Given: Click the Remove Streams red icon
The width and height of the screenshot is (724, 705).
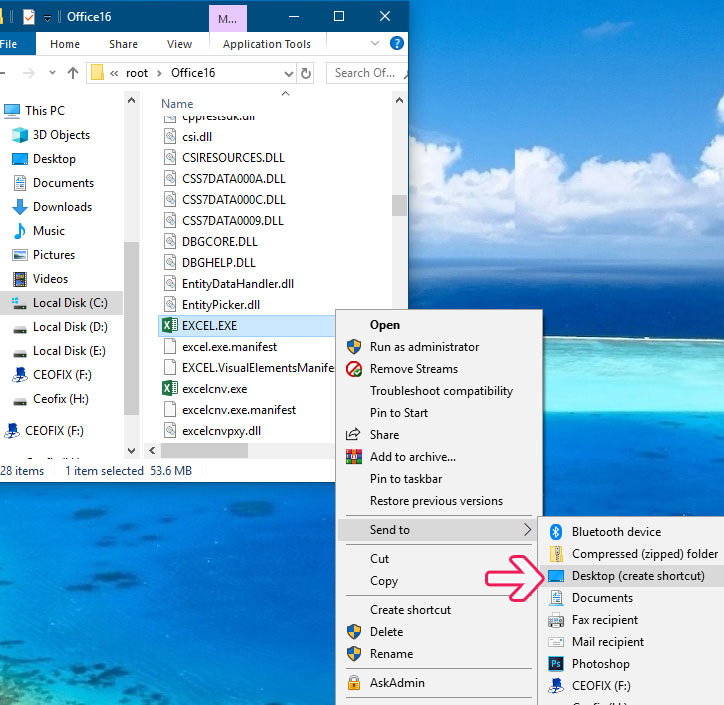Looking at the screenshot, I should [354, 369].
